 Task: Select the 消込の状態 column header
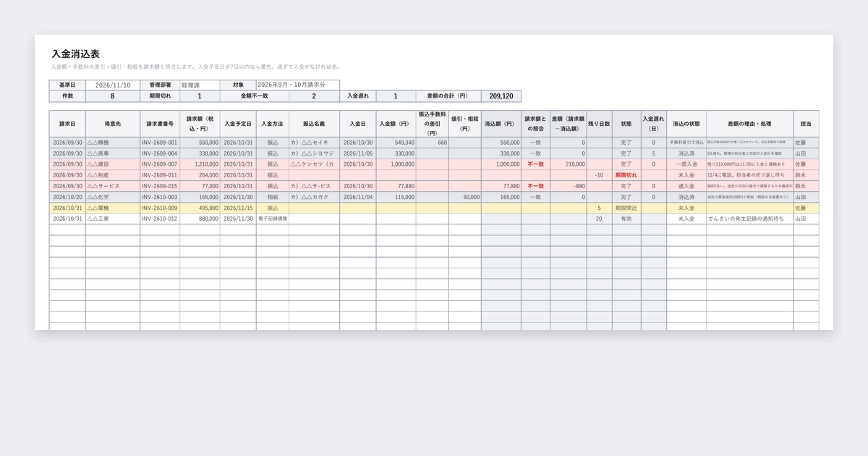point(686,124)
